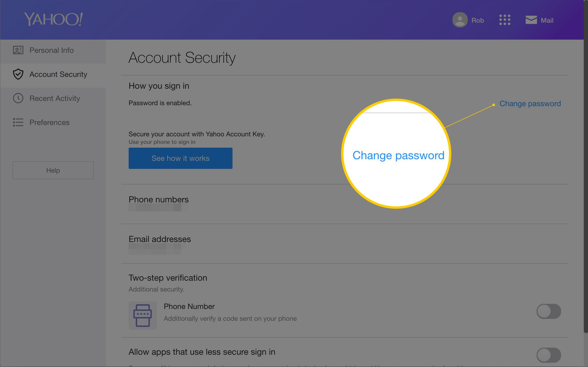Click the See how it works button
588x367 pixels.
click(180, 158)
